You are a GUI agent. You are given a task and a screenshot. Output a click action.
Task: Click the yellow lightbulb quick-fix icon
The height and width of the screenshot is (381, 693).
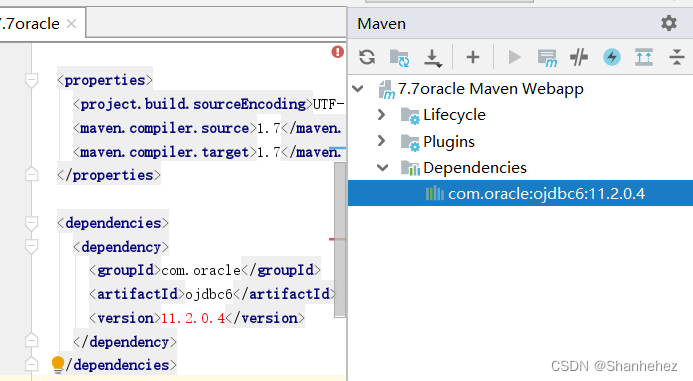pos(58,365)
